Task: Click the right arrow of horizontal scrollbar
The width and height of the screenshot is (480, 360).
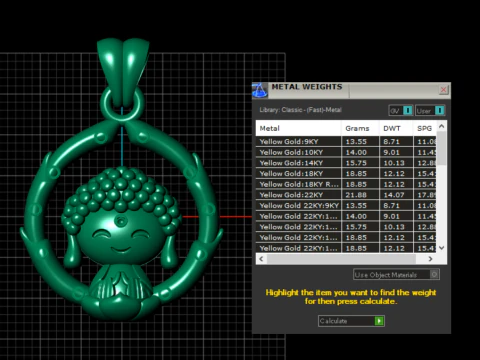Action: pyautogui.click(x=430, y=259)
